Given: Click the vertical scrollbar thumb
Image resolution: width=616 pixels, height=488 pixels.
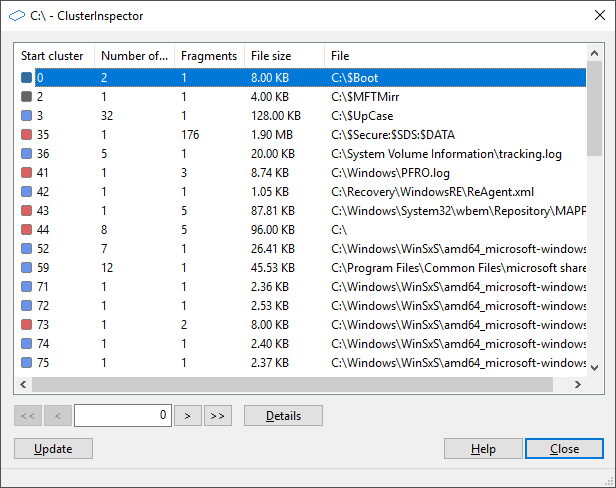Looking at the screenshot, I should 595,108.
